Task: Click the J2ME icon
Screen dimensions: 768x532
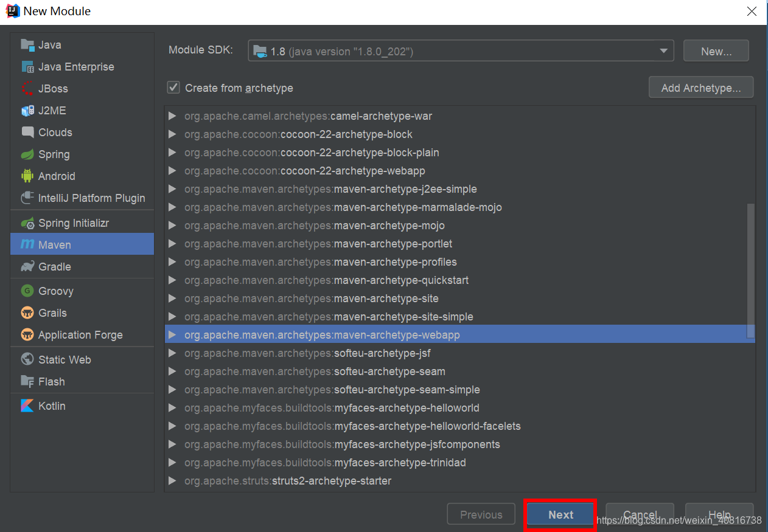Action: [x=27, y=111]
